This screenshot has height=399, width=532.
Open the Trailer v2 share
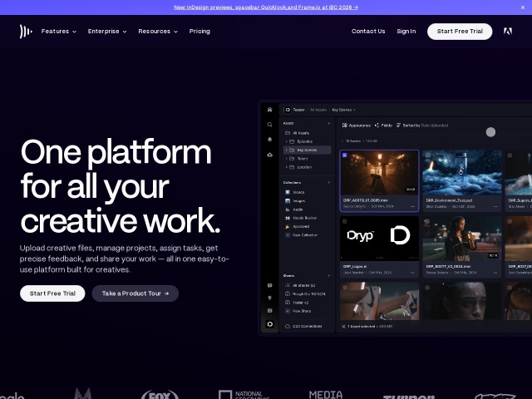[297, 303]
